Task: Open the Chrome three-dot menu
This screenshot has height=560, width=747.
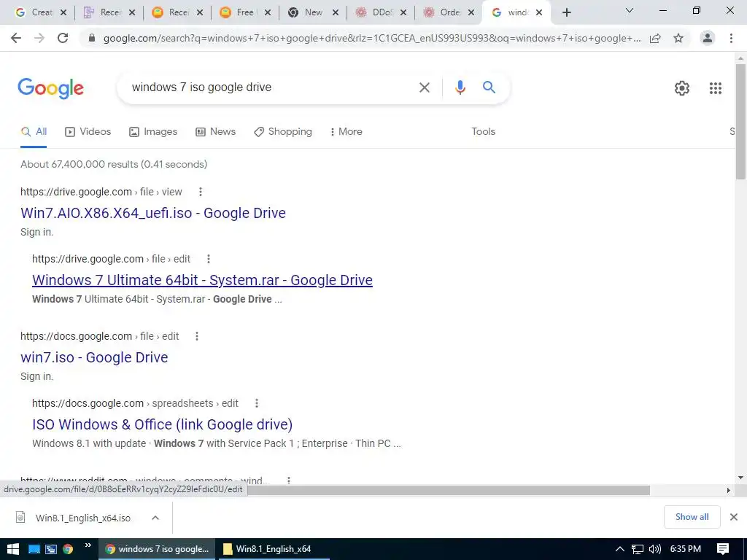Action: [731, 38]
